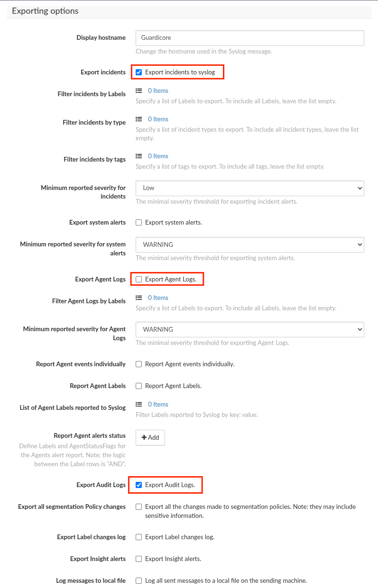
Task: Click list icon for Filter Agent Logs by Labels
Action: click(x=138, y=298)
